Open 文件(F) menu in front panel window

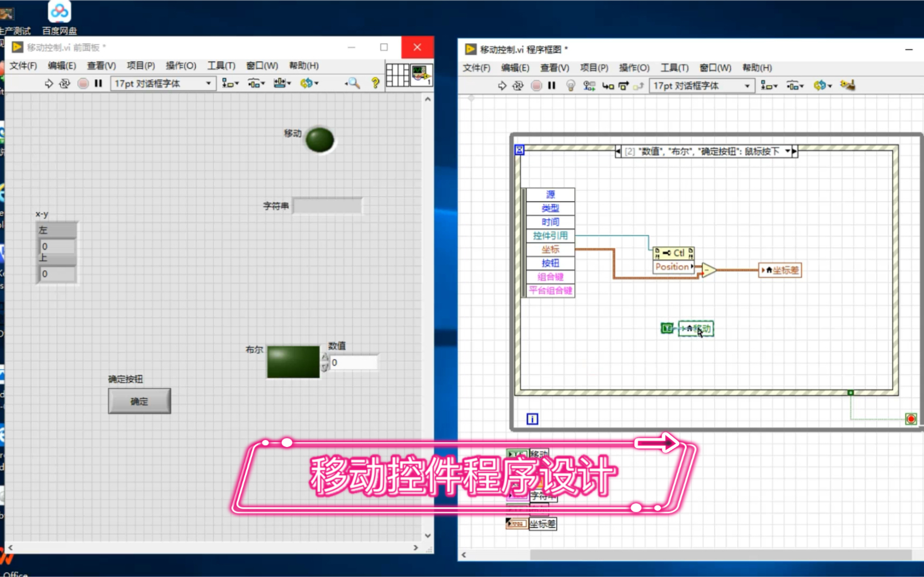click(x=23, y=66)
